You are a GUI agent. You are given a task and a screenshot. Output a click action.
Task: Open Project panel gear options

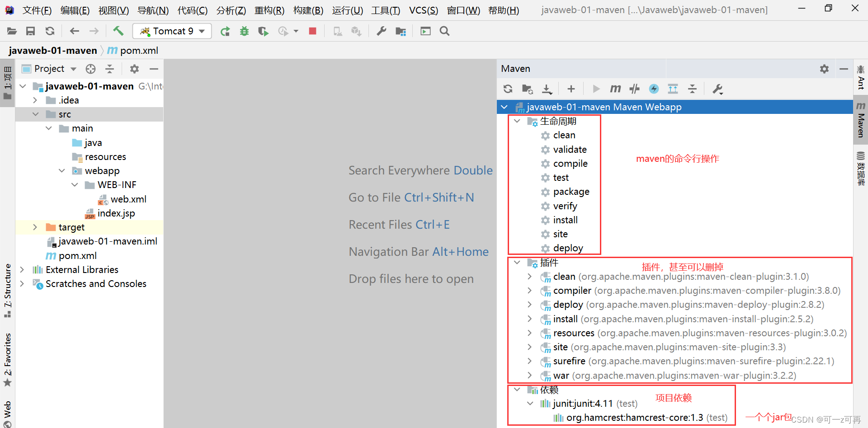134,69
